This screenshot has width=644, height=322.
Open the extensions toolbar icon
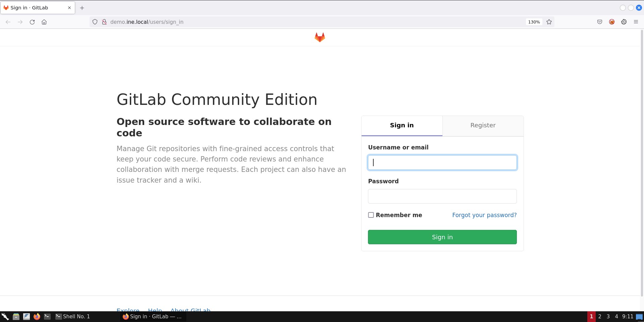tap(624, 22)
